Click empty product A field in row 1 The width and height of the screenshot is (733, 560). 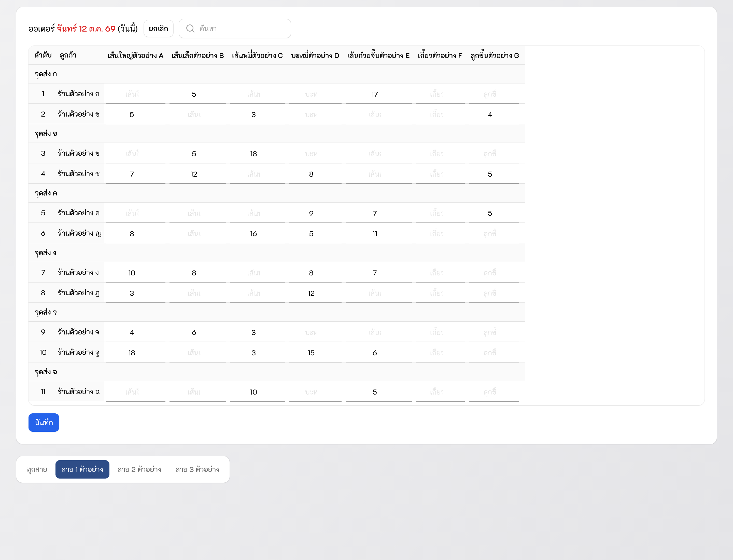click(135, 94)
